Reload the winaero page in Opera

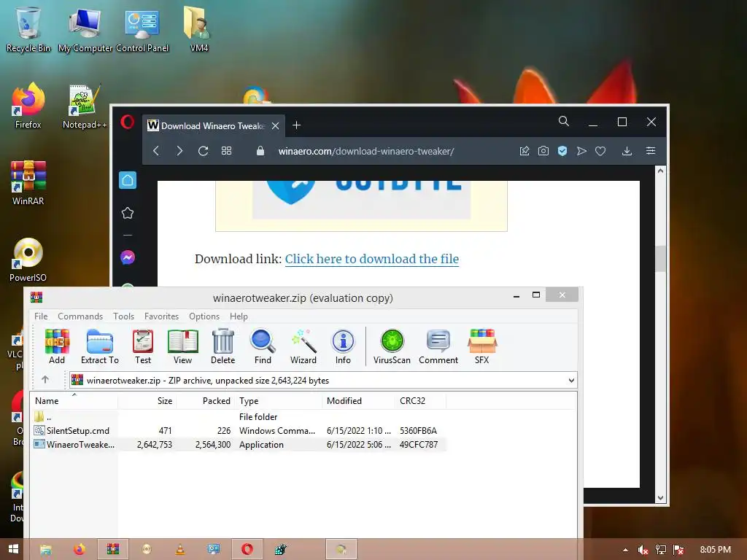[x=203, y=151]
